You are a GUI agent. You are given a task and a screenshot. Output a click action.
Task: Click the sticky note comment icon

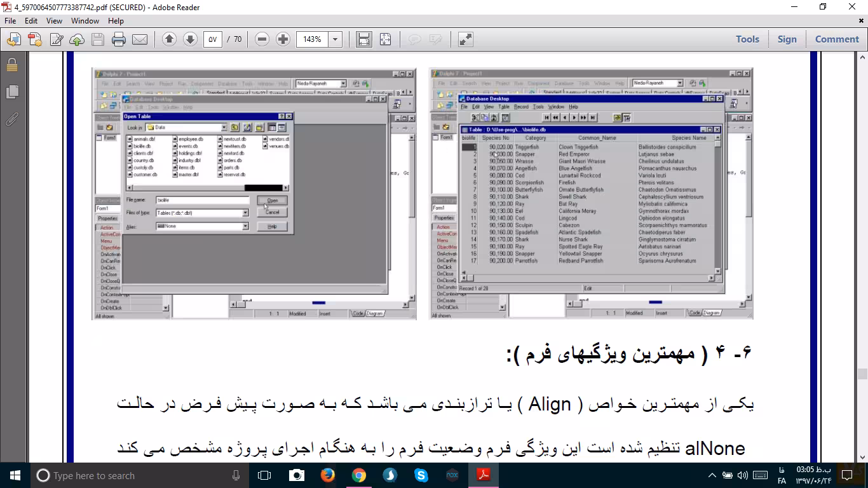tap(414, 39)
